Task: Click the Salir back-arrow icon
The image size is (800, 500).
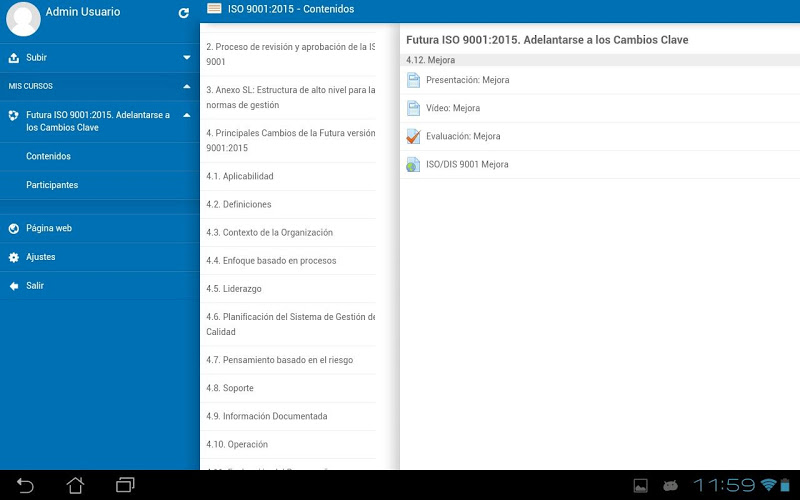Action: (x=14, y=286)
